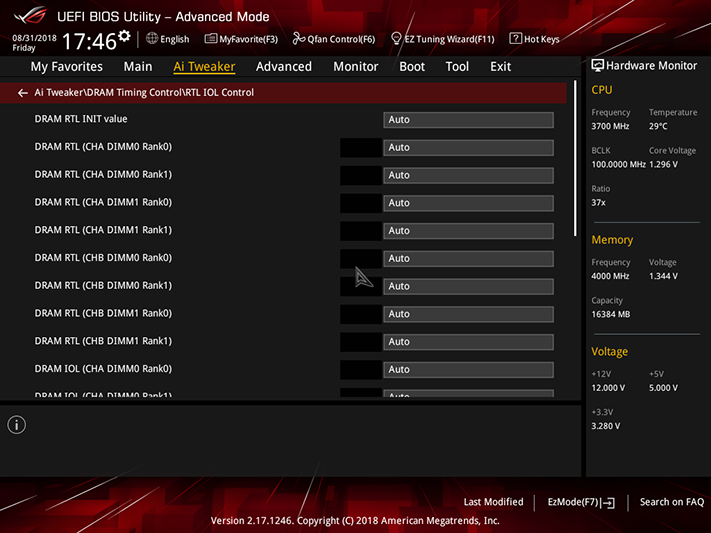Select the Ai Tweaker tab

(x=204, y=67)
